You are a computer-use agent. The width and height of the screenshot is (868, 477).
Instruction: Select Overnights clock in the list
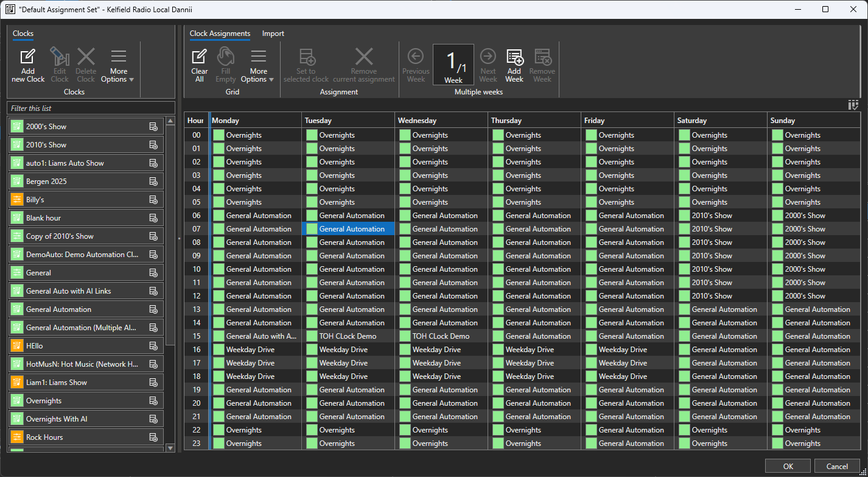click(x=86, y=401)
